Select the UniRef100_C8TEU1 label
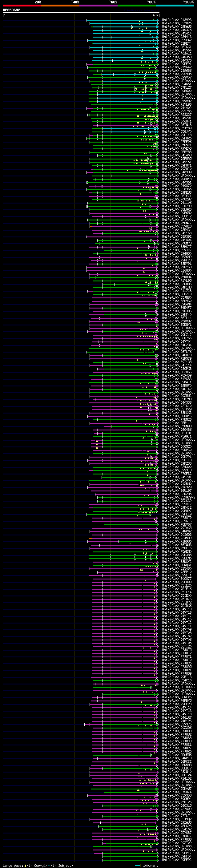 (x=177, y=433)
